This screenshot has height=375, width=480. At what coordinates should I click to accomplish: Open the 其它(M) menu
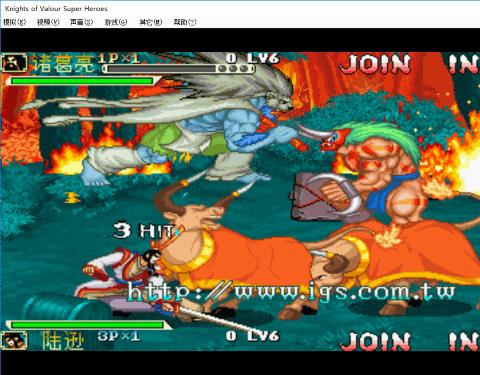[x=151, y=22]
